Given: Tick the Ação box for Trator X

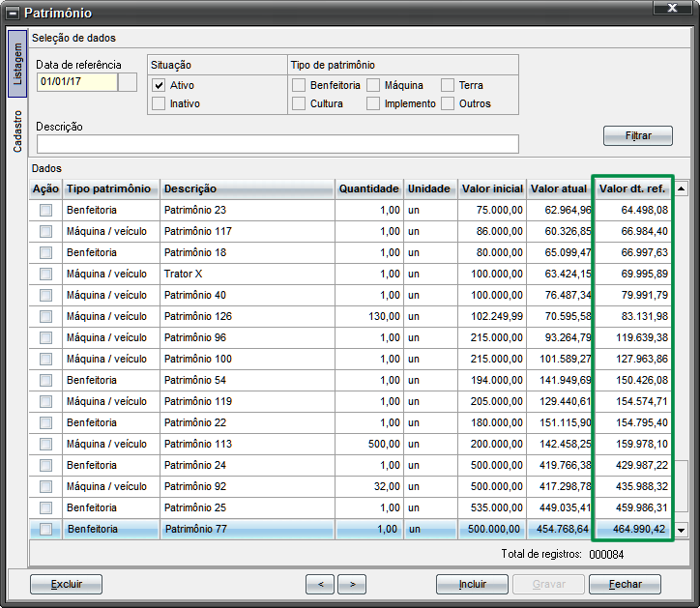Looking at the screenshot, I should coord(46,274).
